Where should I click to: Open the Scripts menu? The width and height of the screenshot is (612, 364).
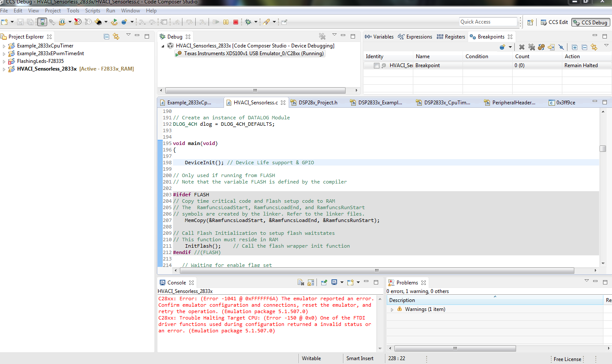point(93,11)
